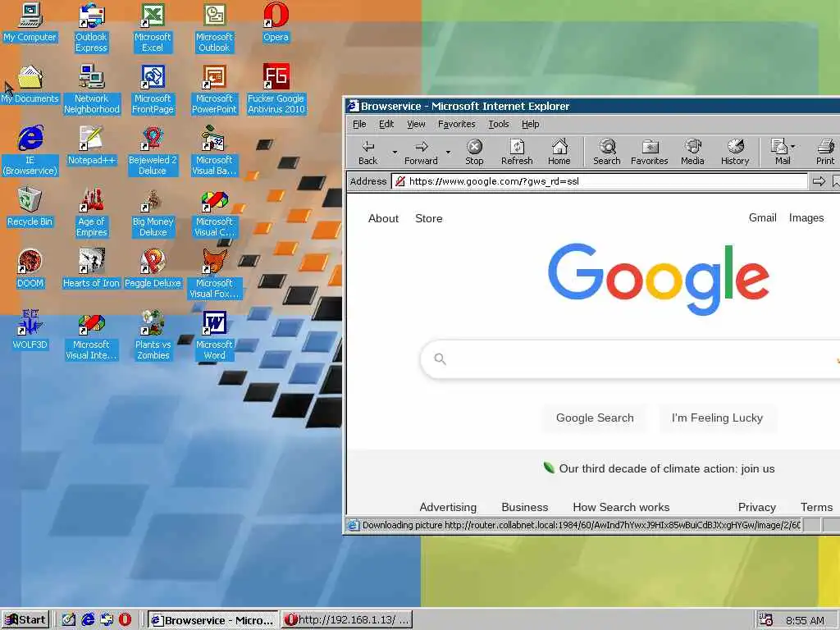The width and height of the screenshot is (840, 630).
Task: Open the Edit menu
Action: (x=386, y=125)
